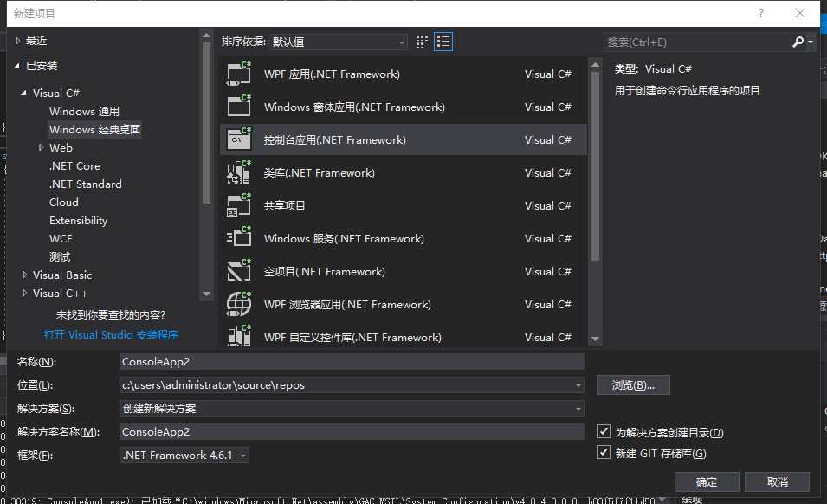This screenshot has width=827, height=504.
Task: Open the 框架 .NET Framework 4.6.1 dropdown
Action: 184,455
